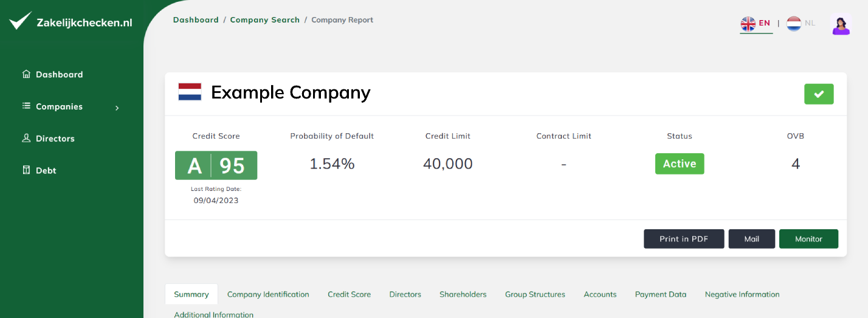Open the user avatar profile menu
The image size is (868, 318).
(841, 24)
